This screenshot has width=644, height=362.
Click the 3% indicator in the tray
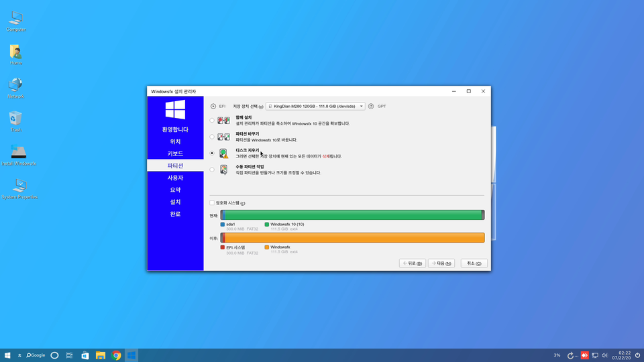click(x=557, y=355)
